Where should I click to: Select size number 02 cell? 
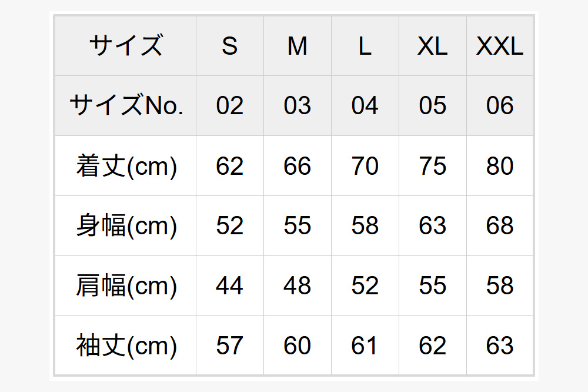(230, 106)
